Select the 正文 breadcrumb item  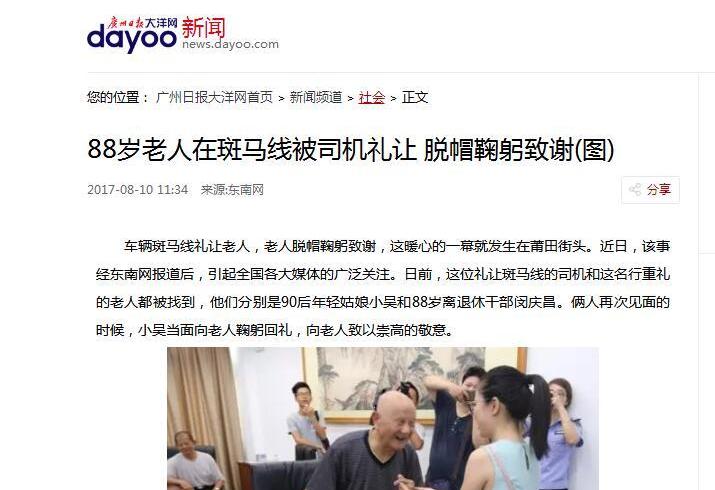(414, 97)
